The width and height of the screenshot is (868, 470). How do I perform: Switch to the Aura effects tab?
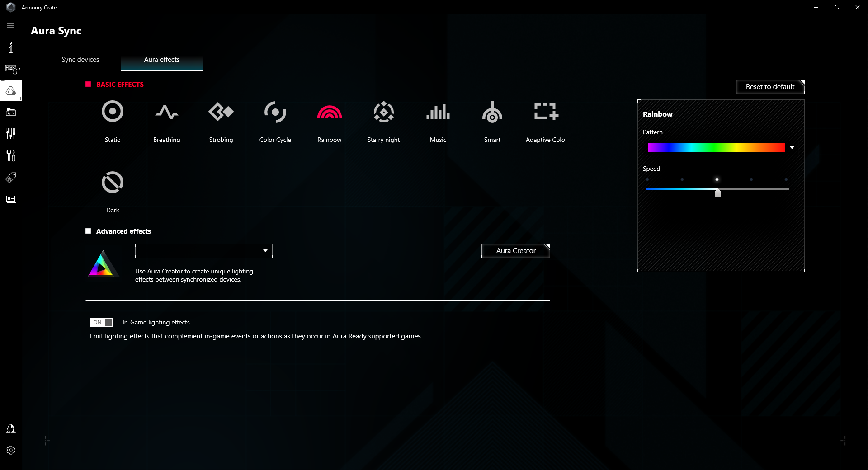click(162, 60)
